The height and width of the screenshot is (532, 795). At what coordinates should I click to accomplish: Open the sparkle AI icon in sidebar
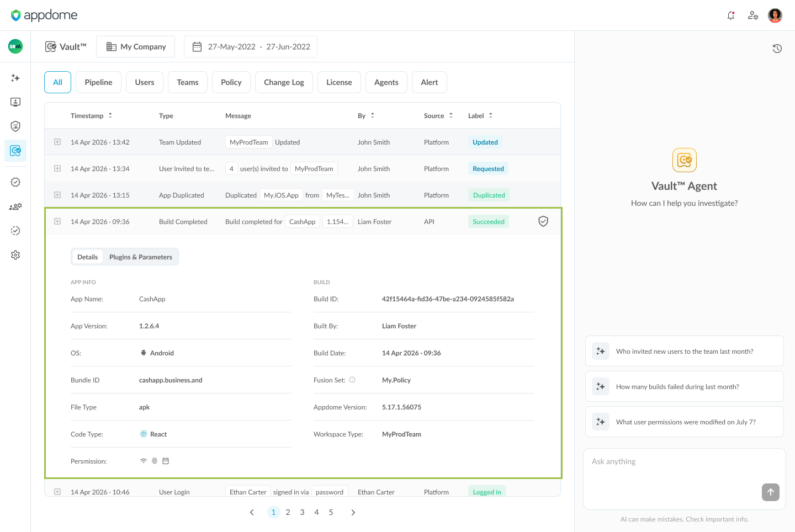[15, 78]
